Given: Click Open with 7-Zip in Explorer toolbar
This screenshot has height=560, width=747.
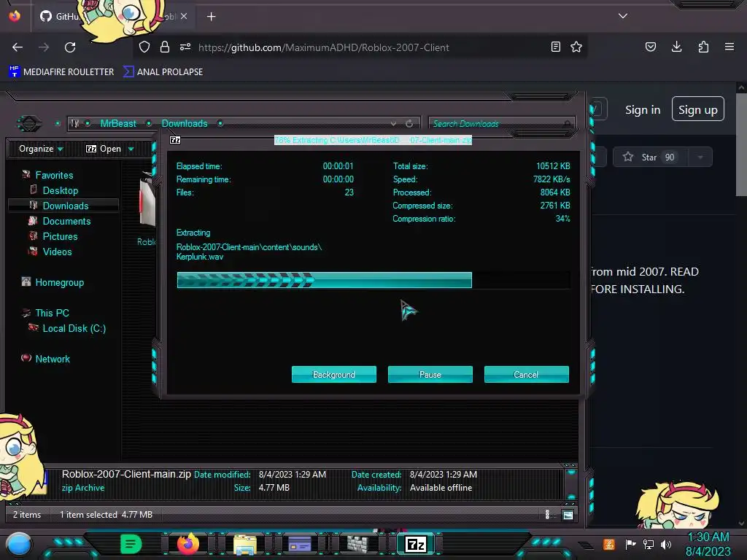Looking at the screenshot, I should tap(104, 149).
